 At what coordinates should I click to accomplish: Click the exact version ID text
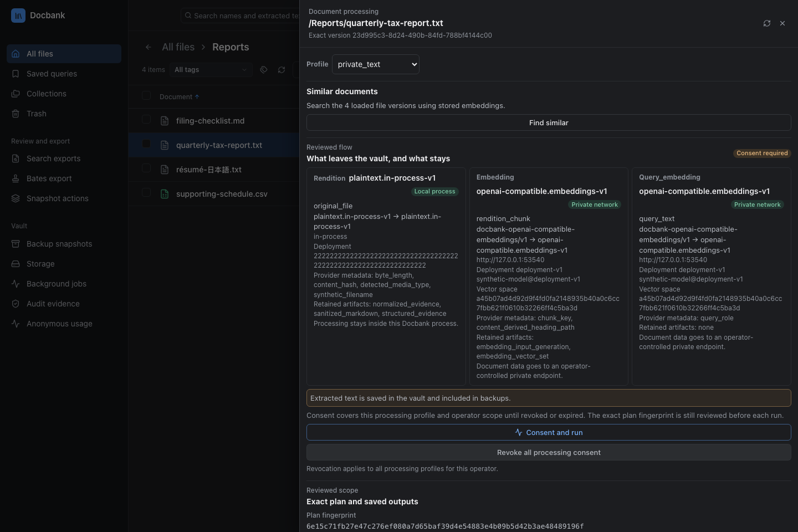[x=400, y=35]
